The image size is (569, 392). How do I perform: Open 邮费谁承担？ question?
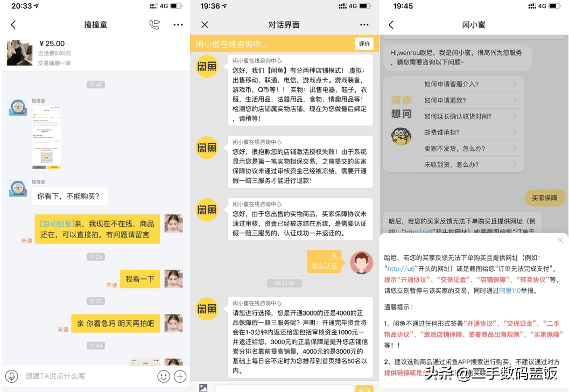(x=472, y=132)
